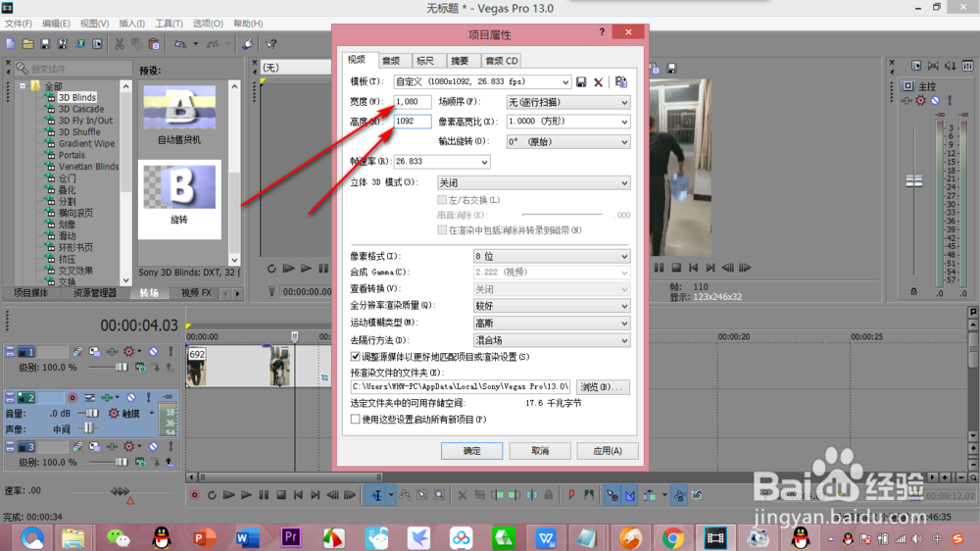Image resolution: width=980 pixels, height=551 pixels.
Task: Click the 浏览(B)... button
Action: (602, 387)
